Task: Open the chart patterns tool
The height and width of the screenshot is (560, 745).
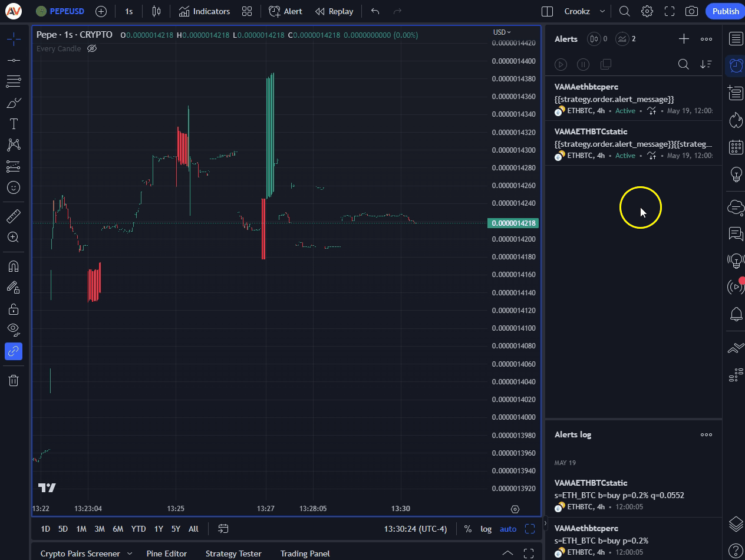Action: (x=14, y=145)
